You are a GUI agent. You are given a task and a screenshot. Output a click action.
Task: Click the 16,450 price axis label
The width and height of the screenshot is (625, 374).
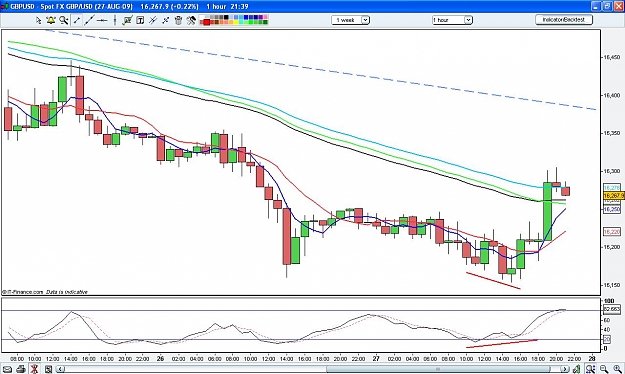(x=611, y=57)
